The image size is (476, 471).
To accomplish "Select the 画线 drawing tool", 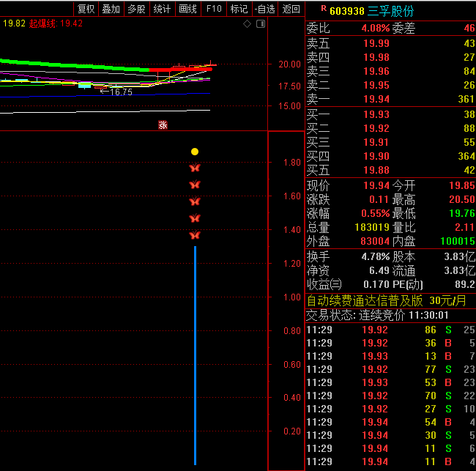I will [x=188, y=9].
